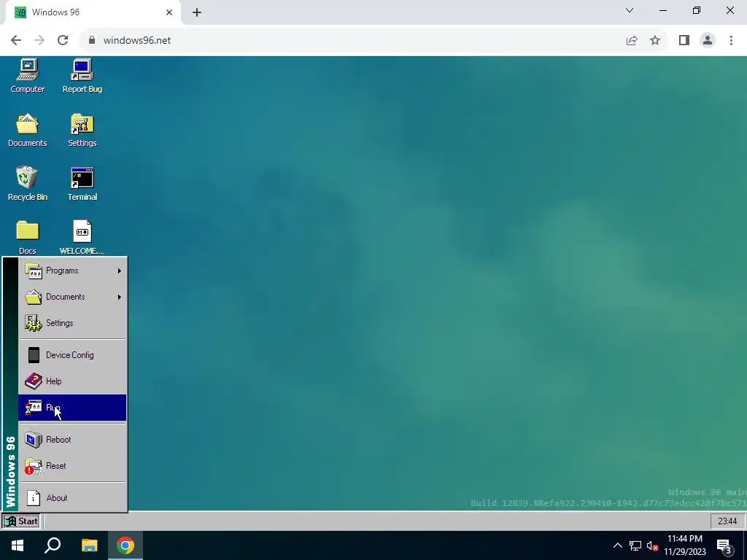Click the Documents folder icon in Start menu
Screen dimensions: 747x560
click(34, 297)
